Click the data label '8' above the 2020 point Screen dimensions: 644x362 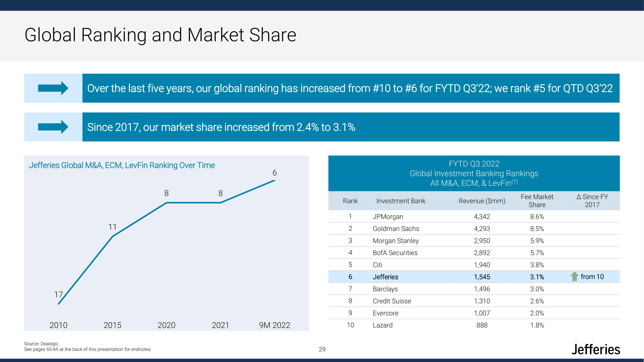(x=167, y=193)
